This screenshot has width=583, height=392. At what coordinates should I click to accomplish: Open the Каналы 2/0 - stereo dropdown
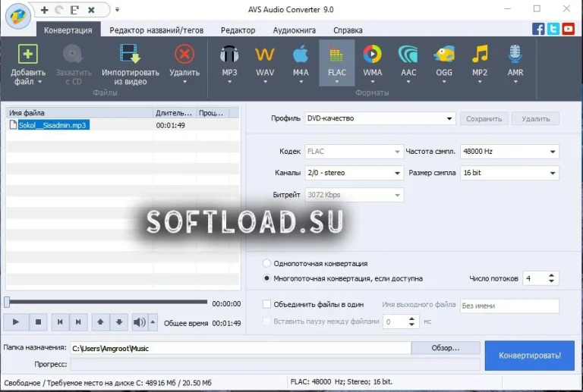(354, 173)
